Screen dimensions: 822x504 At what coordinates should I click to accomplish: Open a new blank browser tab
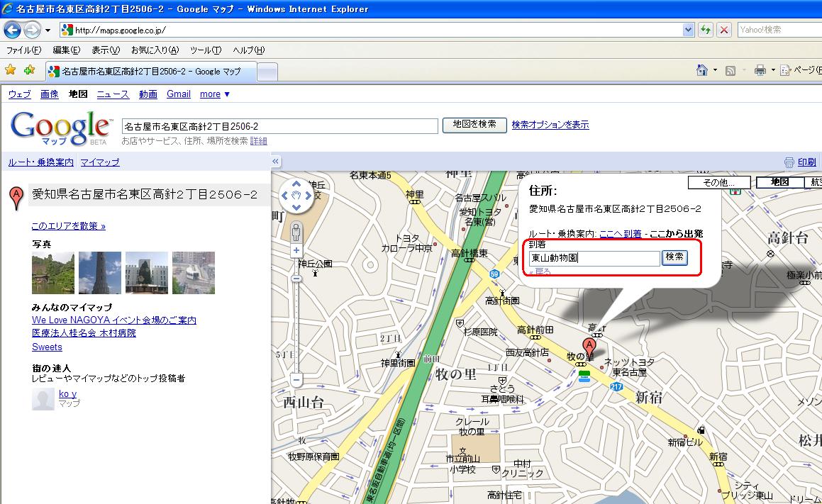267,72
